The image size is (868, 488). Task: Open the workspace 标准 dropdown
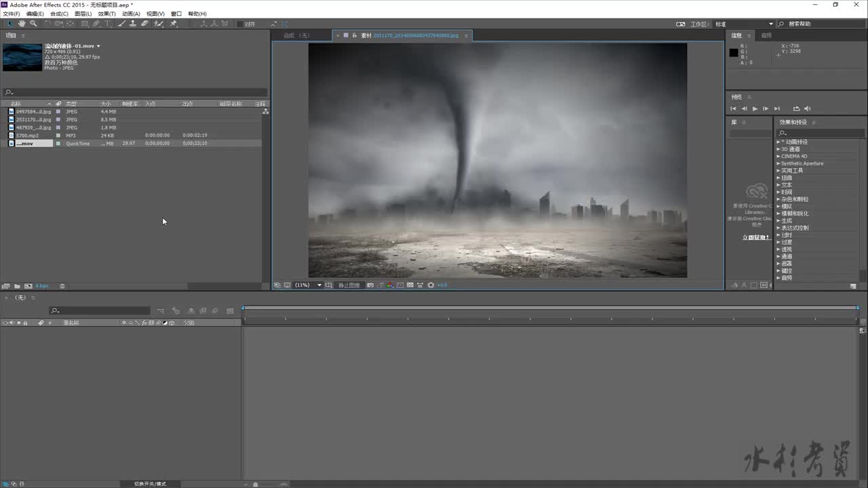(743, 24)
